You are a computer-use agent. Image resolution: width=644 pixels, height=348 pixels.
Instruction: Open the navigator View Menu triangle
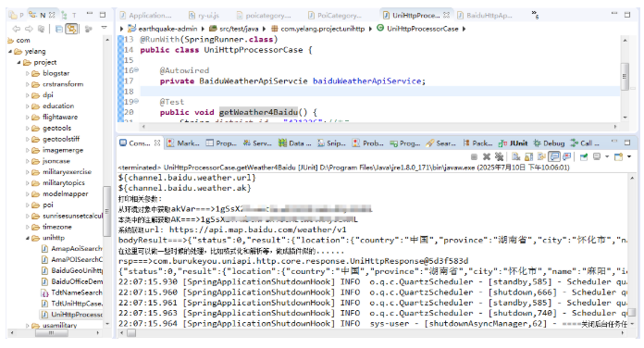(104, 28)
